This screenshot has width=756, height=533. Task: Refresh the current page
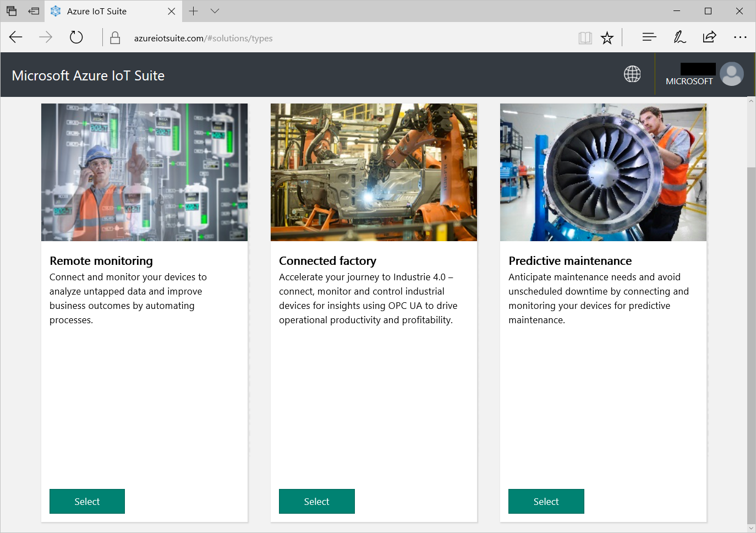tap(76, 37)
